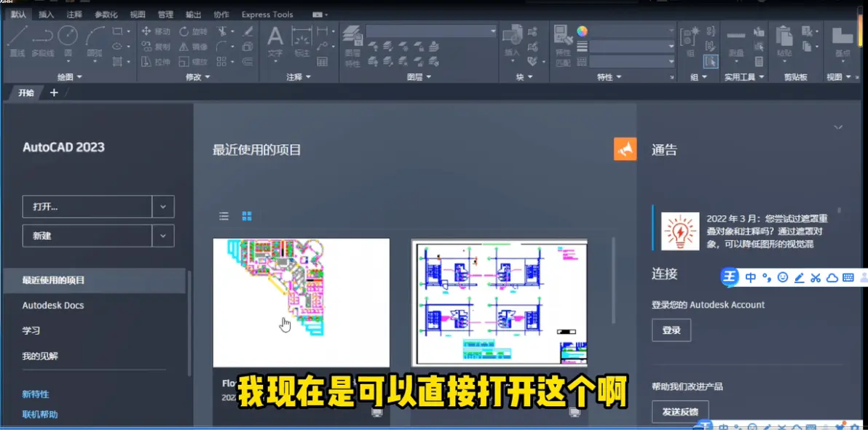Click the Scale (缩放) tool
Image resolution: width=868 pixels, height=430 pixels.
point(193,61)
